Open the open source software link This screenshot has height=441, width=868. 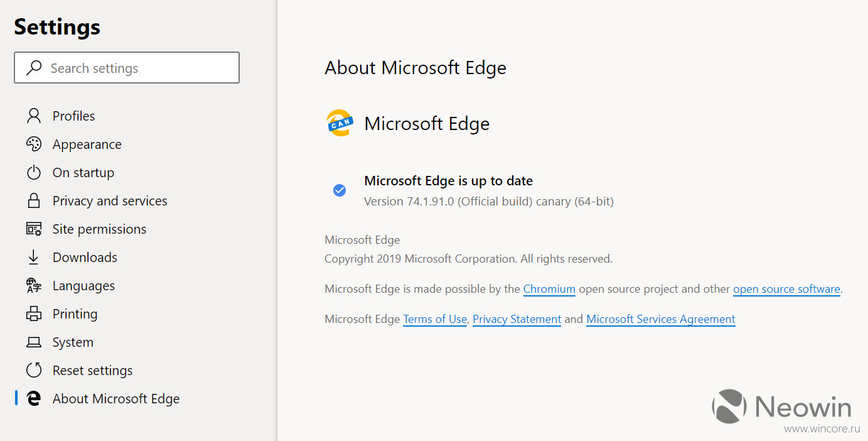[786, 289]
